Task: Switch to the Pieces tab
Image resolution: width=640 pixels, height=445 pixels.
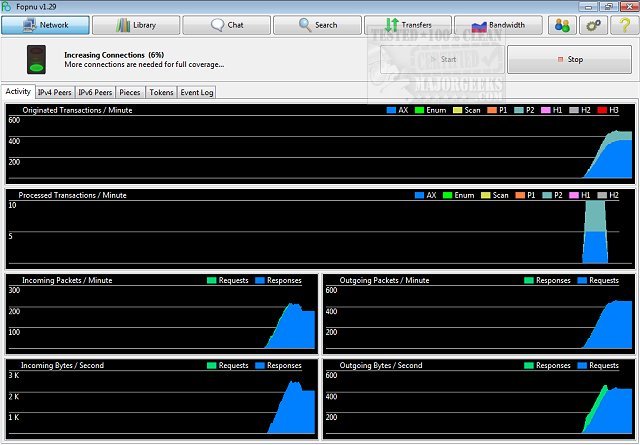Action: [130, 93]
